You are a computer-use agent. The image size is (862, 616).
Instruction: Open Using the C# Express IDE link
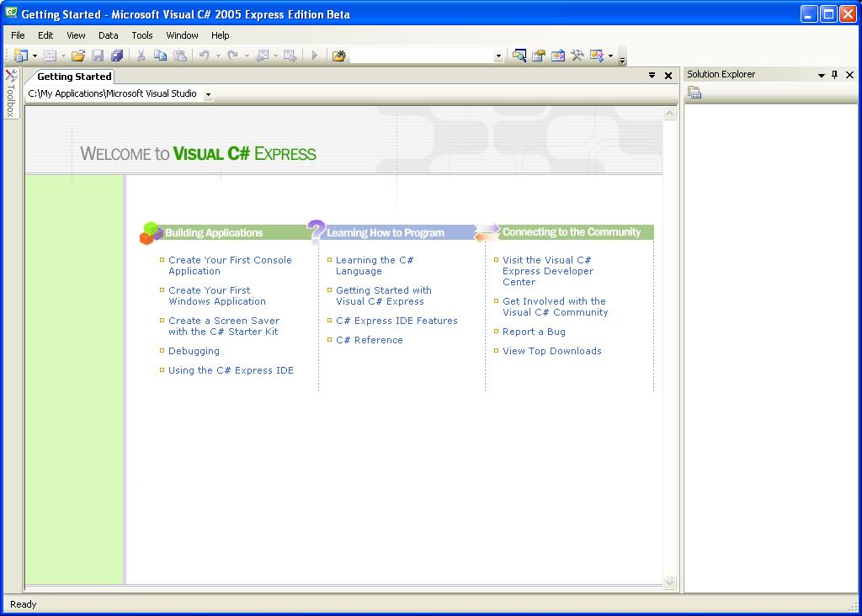click(231, 370)
